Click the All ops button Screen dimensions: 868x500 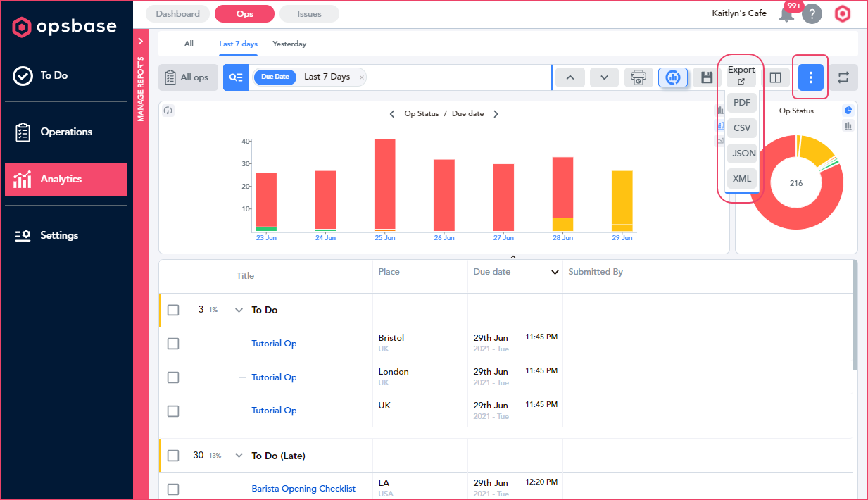point(188,77)
